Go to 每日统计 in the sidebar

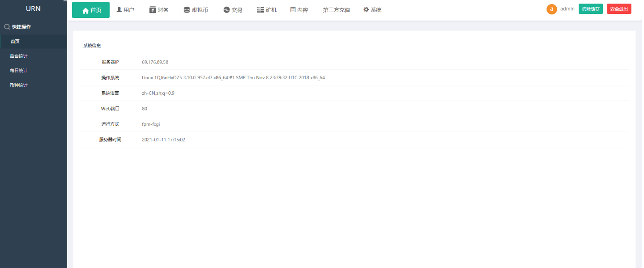pos(19,71)
